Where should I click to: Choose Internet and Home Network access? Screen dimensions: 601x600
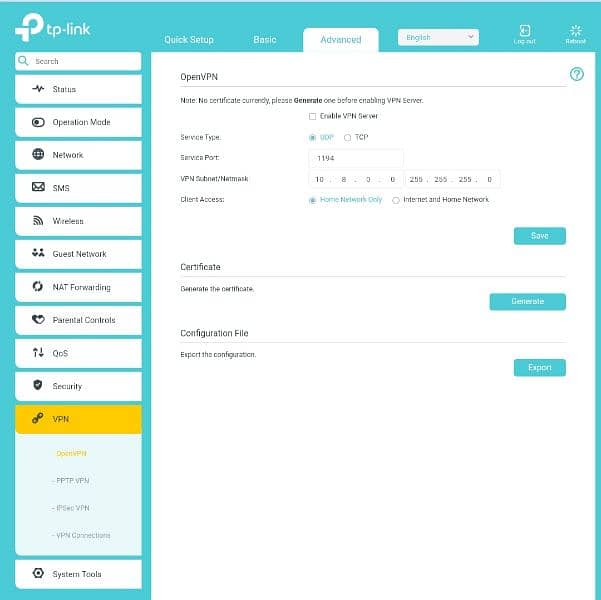[x=396, y=200]
